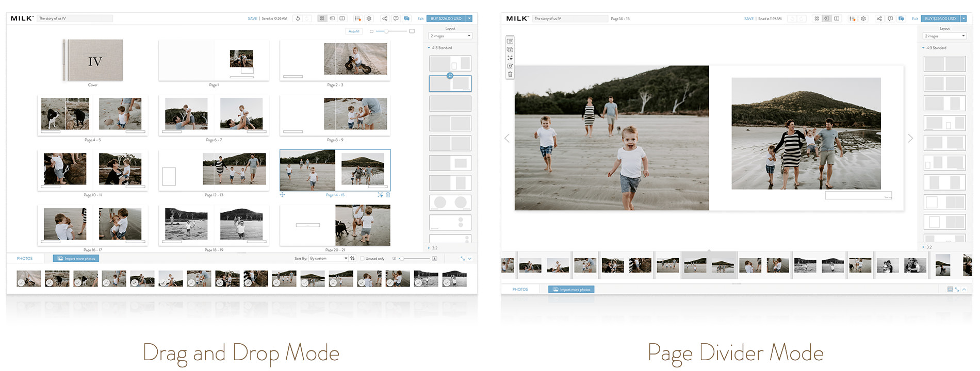The image size is (980, 371).
Task: Choose the two circles layout in left window
Action: coord(450,203)
